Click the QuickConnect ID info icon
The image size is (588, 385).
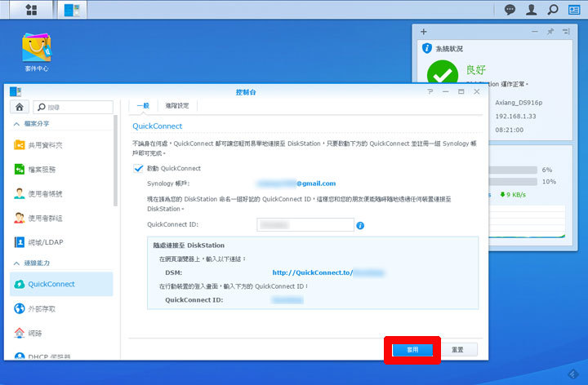[360, 225]
